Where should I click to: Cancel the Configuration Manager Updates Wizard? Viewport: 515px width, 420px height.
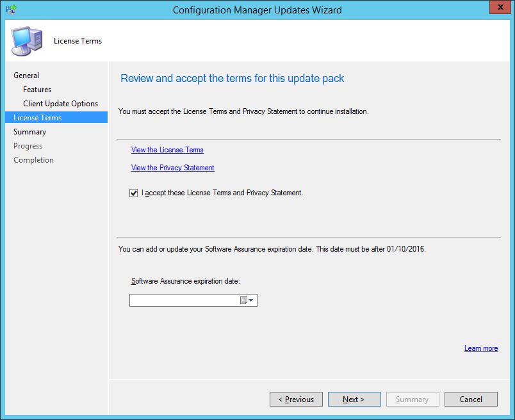point(471,399)
